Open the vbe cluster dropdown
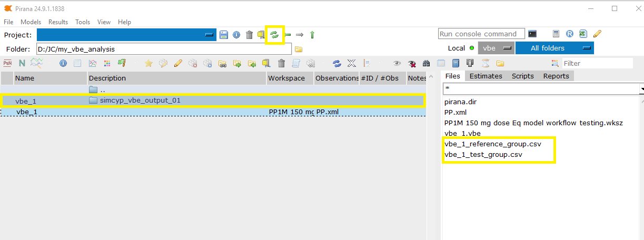 click(x=496, y=48)
